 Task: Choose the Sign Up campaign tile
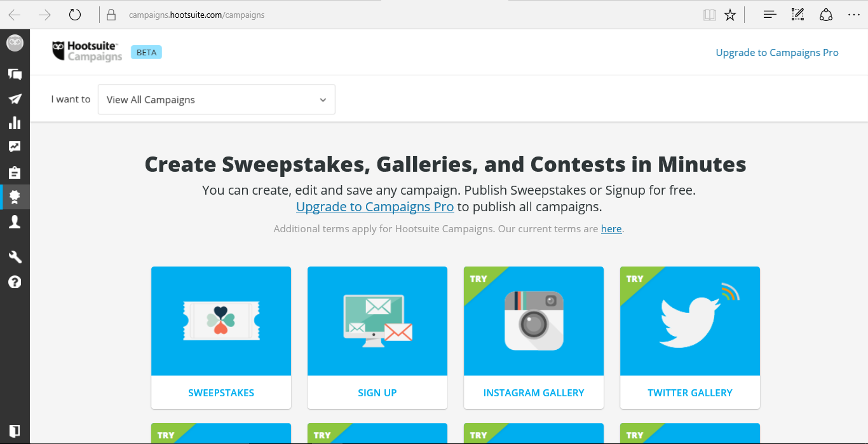pos(377,337)
